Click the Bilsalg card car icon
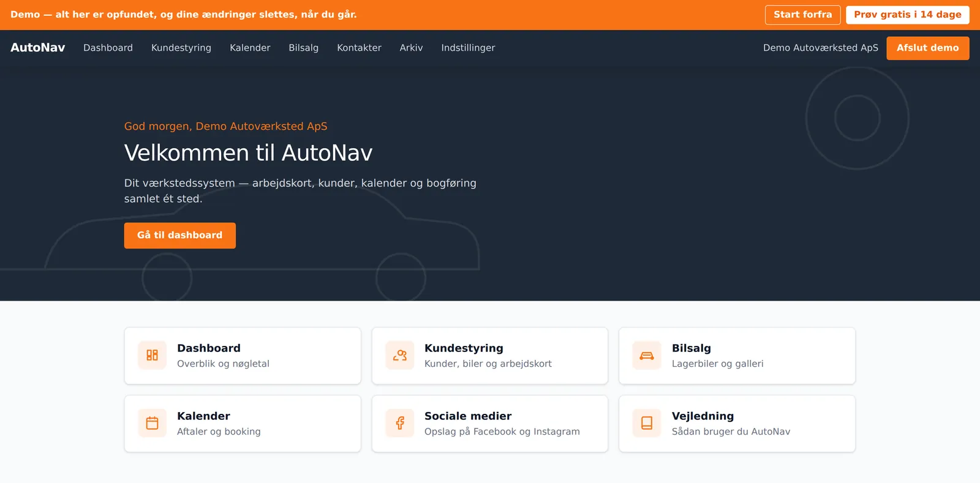This screenshot has width=980, height=483. (x=647, y=355)
